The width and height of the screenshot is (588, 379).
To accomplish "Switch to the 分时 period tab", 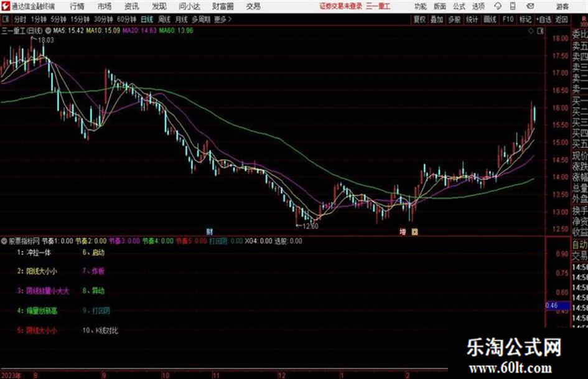I will pos(20,19).
